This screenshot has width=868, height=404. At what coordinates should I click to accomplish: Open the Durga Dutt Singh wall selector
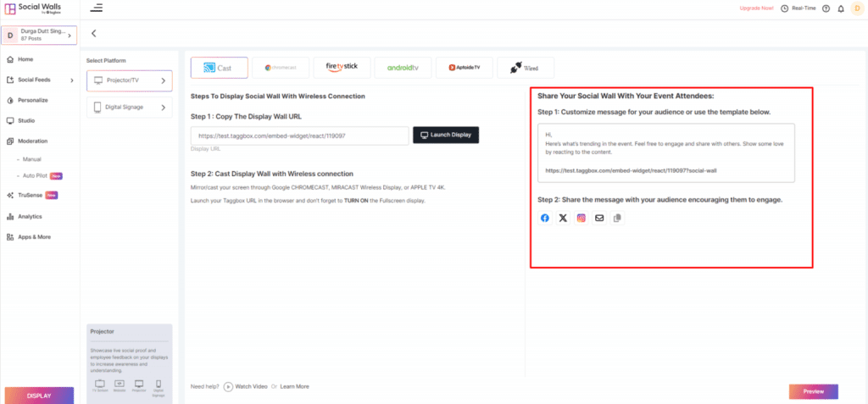coord(39,36)
